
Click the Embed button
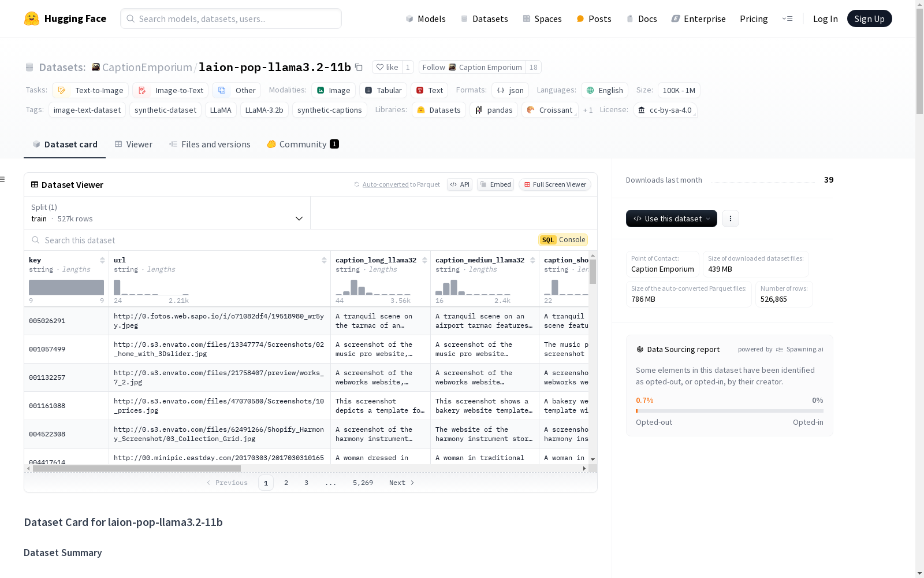click(x=495, y=184)
